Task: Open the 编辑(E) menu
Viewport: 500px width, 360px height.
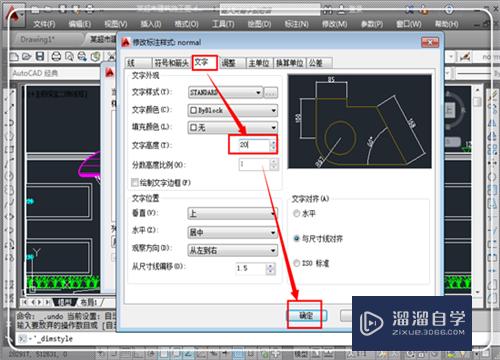Action: (80, 24)
